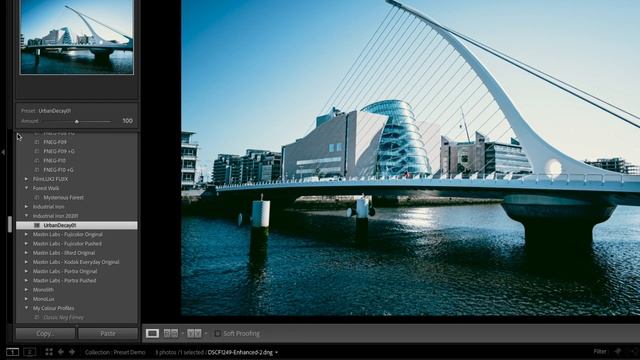Screen dimensions: 640x360
Task: Expand the Monolith preset group
Action: pyautogui.click(x=27, y=290)
